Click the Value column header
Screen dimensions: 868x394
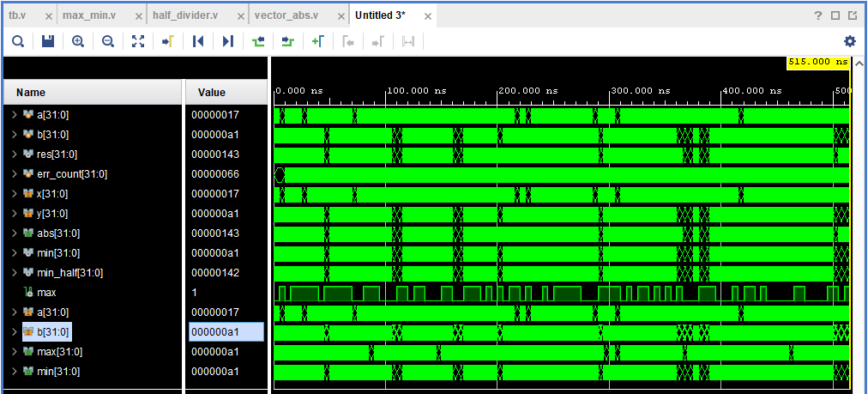[x=211, y=92]
